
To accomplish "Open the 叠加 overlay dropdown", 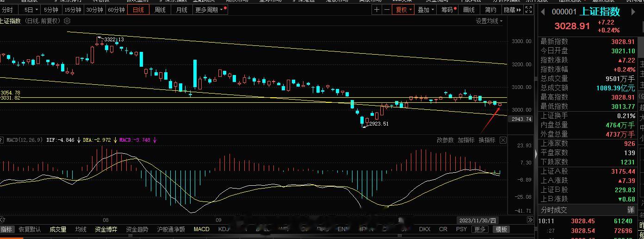I will coord(426,10).
